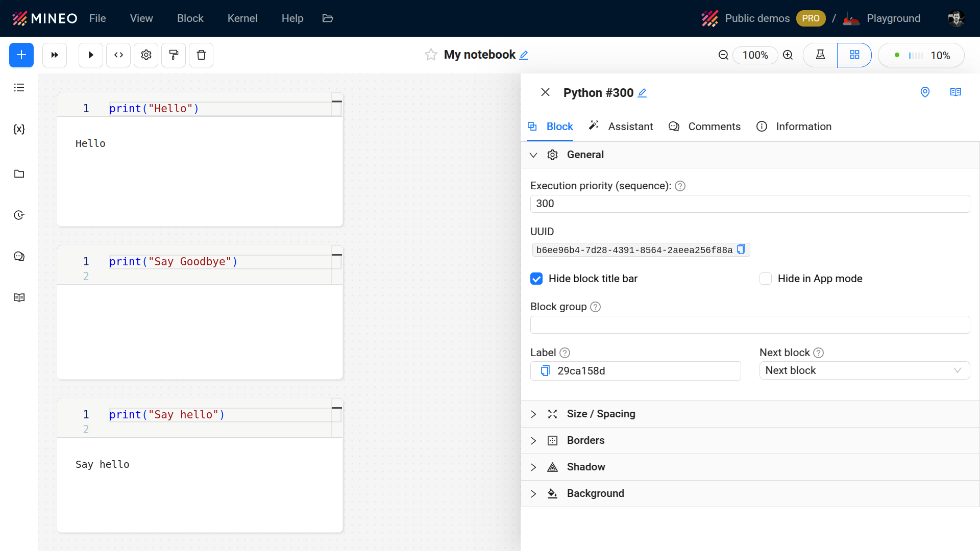This screenshot has width=980, height=551.
Task: Focus the Block group input field
Action: click(x=750, y=324)
